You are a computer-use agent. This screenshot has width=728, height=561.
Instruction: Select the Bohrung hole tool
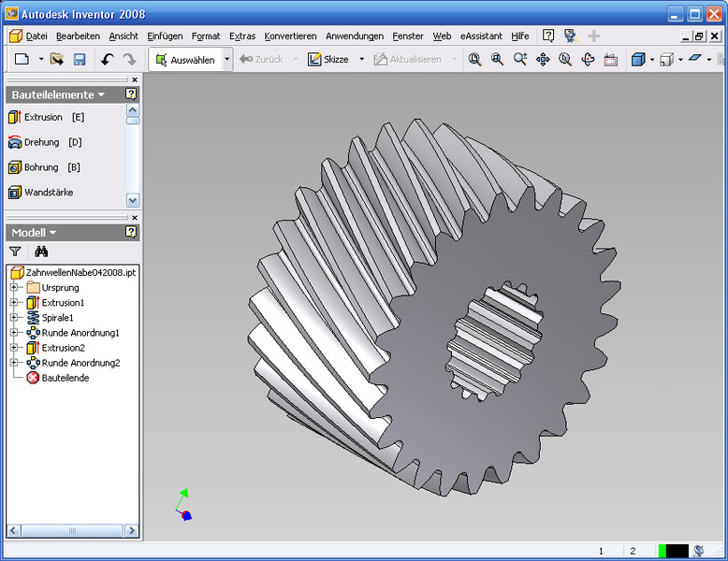click(x=41, y=167)
